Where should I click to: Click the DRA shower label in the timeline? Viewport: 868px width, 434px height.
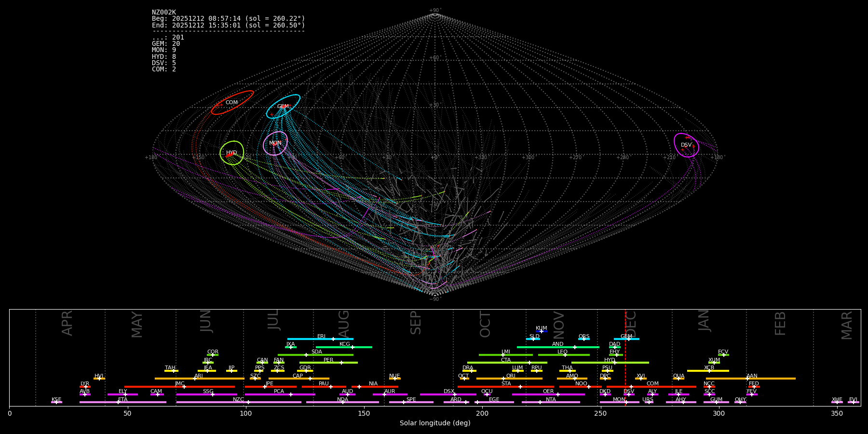coord(468,368)
